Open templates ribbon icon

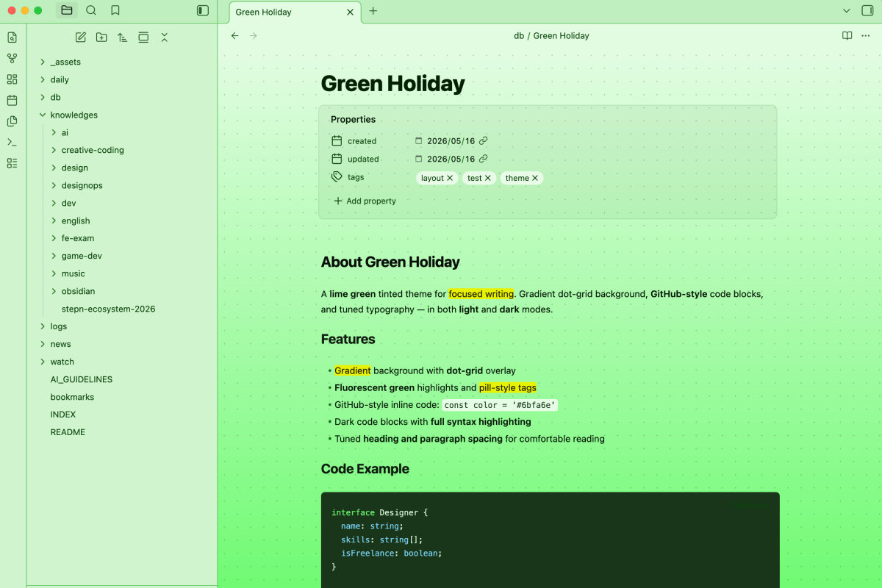coord(12,121)
